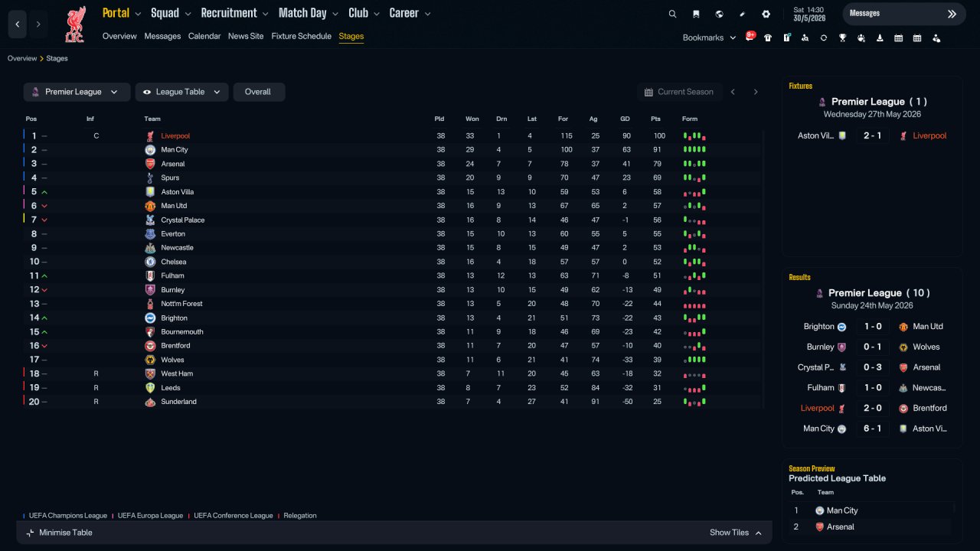Click the training cone shortcut icon

tap(880, 37)
